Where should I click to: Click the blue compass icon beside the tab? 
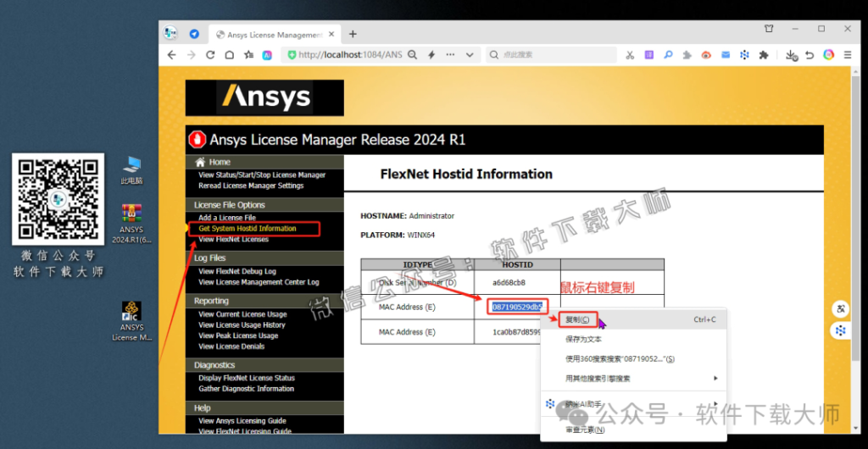[x=194, y=34]
